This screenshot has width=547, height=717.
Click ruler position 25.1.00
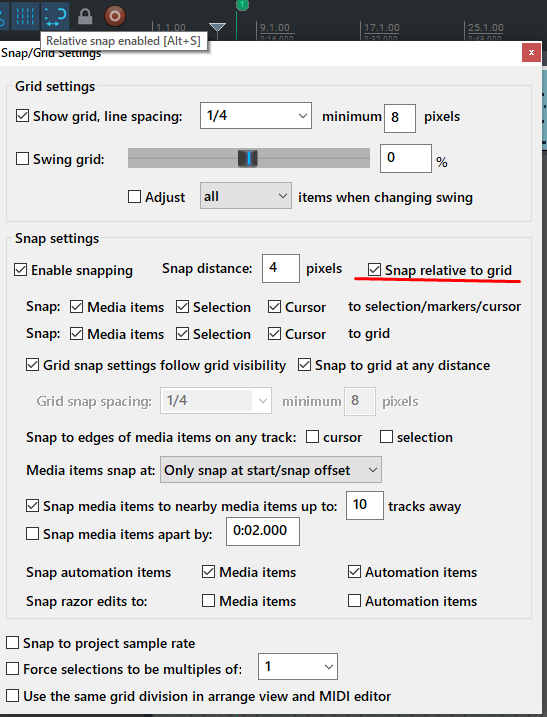486,28
